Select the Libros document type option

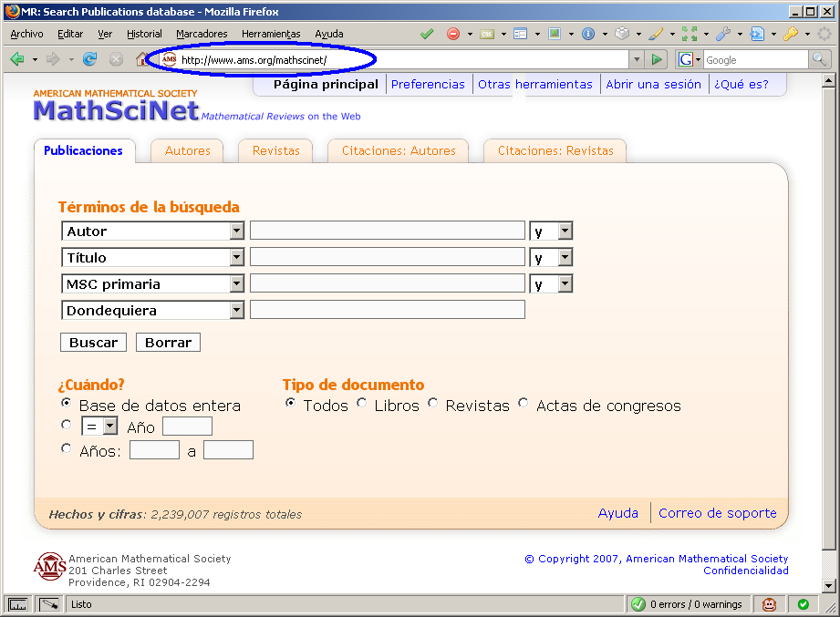tap(362, 402)
